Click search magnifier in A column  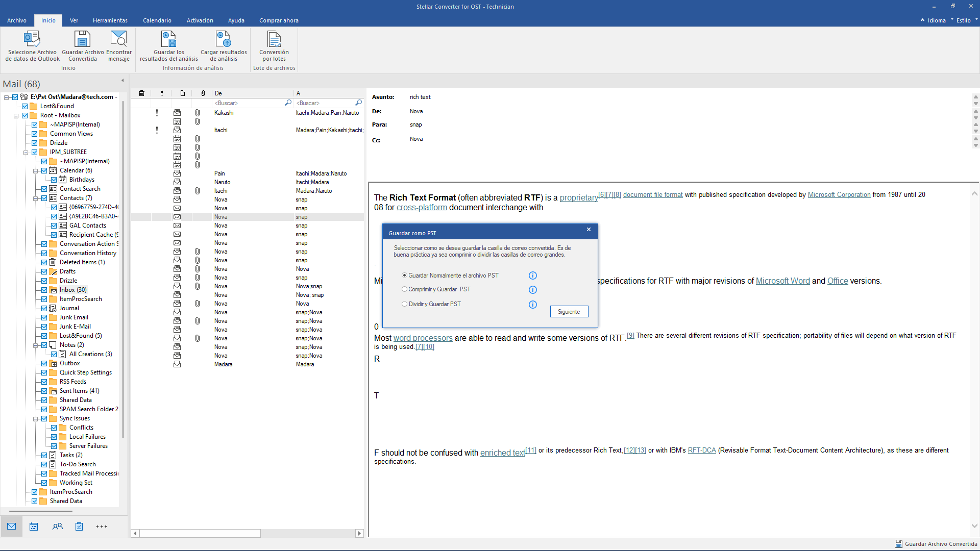click(358, 103)
